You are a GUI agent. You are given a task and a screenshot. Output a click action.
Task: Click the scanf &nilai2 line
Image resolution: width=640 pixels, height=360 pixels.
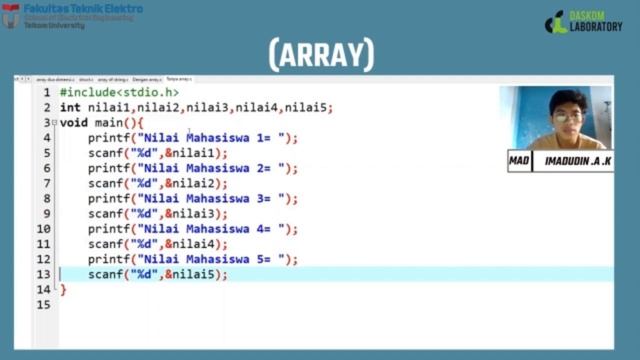coord(158,183)
